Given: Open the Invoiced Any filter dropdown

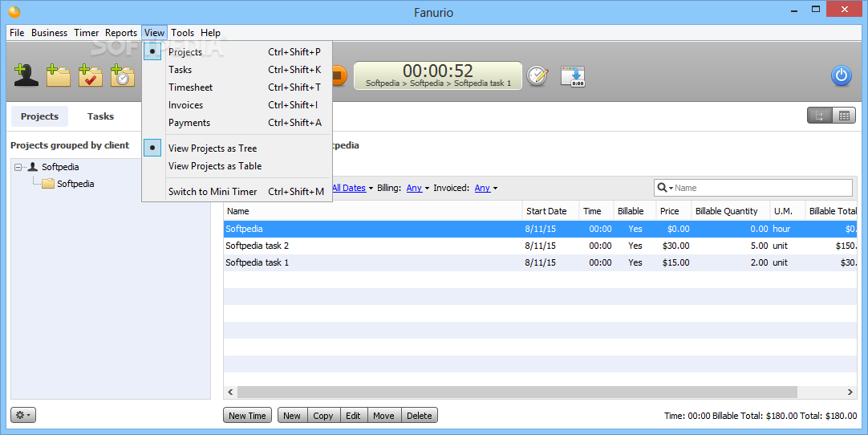Looking at the screenshot, I should coord(485,188).
